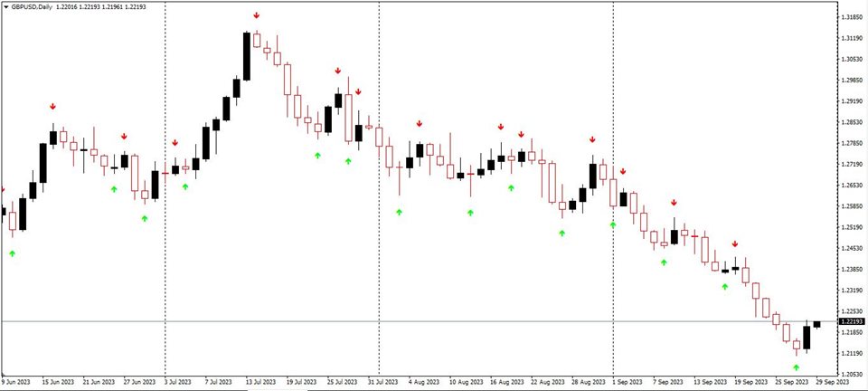The image size is (868, 391).
Task: Click the 1.27190 price axis label
Action: click(x=851, y=165)
